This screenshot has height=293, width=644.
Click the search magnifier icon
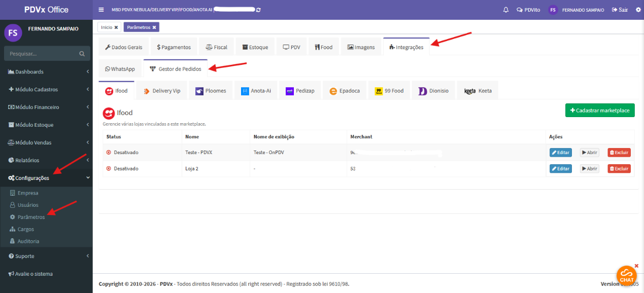(x=82, y=53)
